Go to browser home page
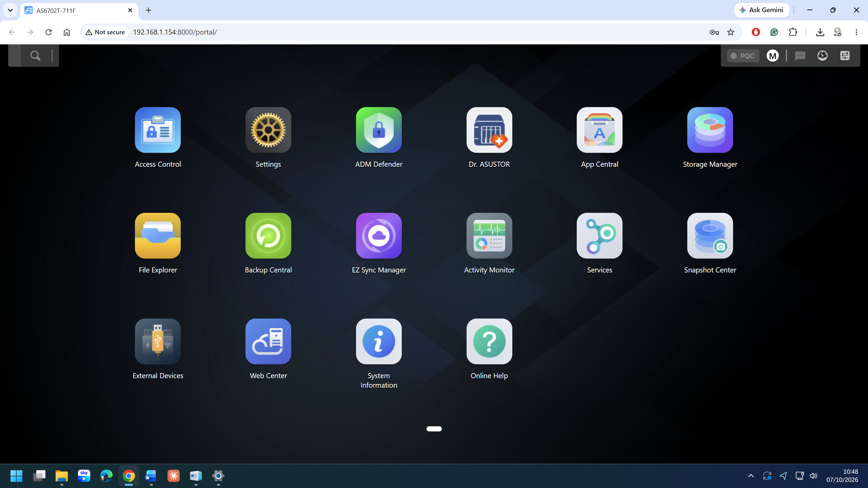The width and height of the screenshot is (868, 488). point(67,32)
